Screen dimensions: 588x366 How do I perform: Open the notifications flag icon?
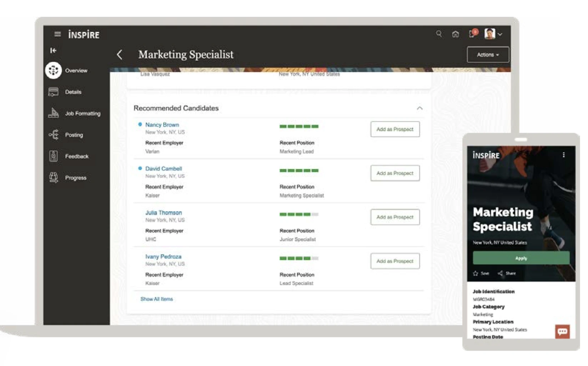tap(472, 34)
